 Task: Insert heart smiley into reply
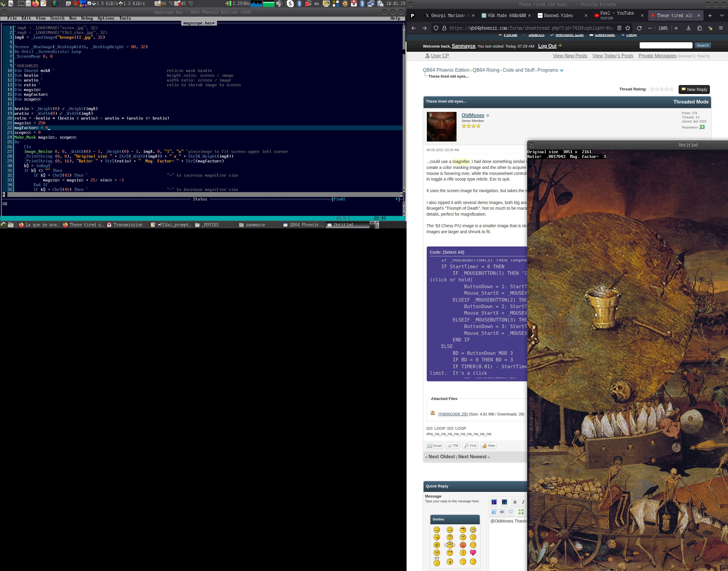coord(473,553)
